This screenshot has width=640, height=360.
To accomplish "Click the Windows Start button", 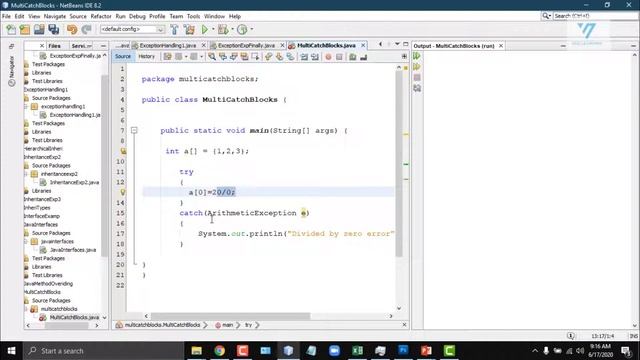I will pos(11,351).
